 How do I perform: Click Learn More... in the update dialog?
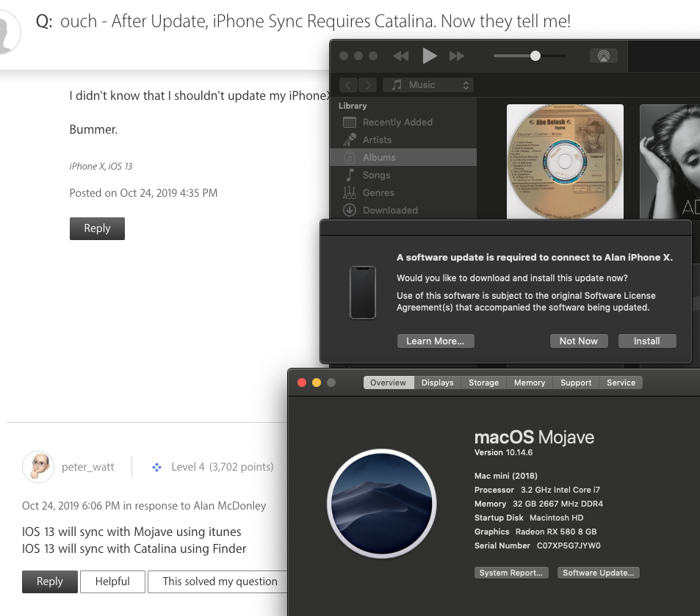click(x=436, y=341)
